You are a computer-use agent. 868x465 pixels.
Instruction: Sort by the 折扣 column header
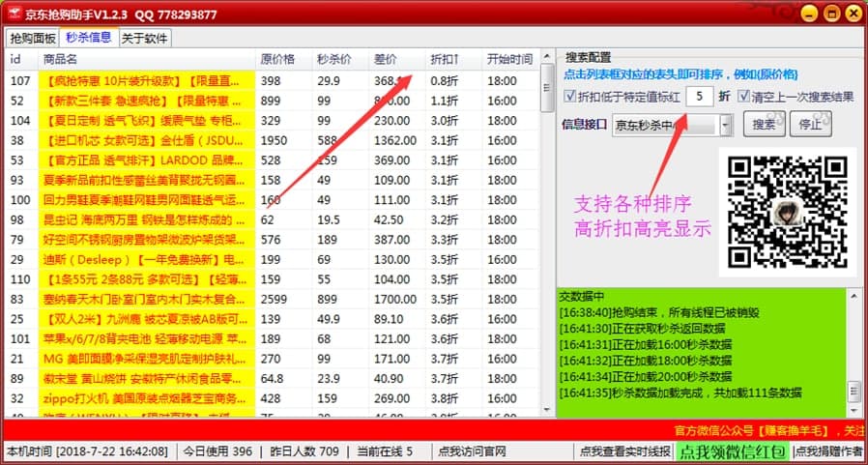453,59
